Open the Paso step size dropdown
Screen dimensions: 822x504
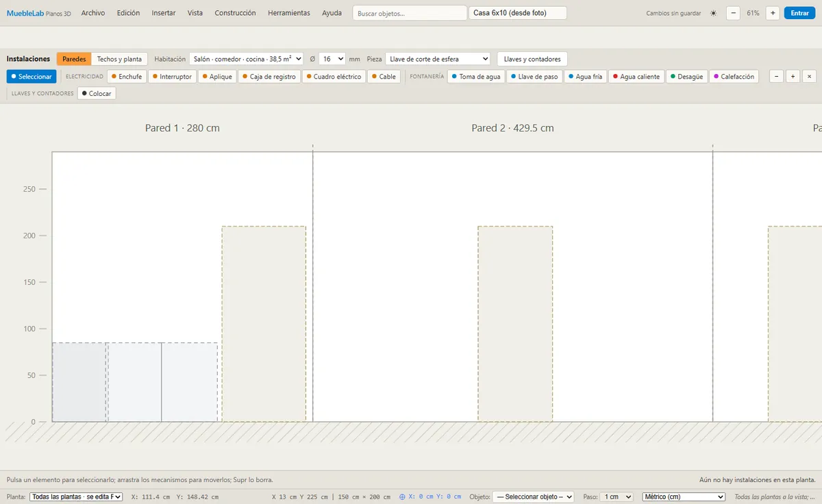(x=616, y=496)
